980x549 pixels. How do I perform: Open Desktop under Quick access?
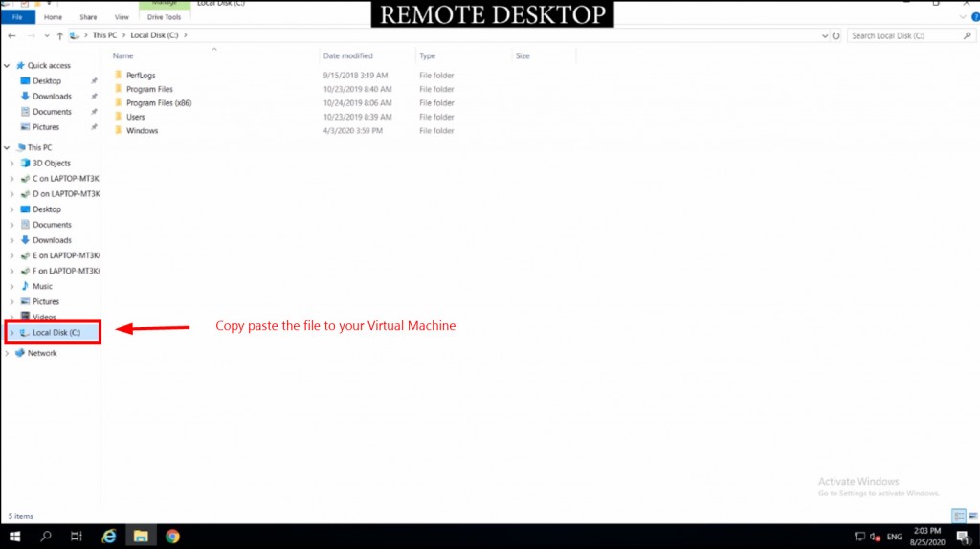coord(47,81)
